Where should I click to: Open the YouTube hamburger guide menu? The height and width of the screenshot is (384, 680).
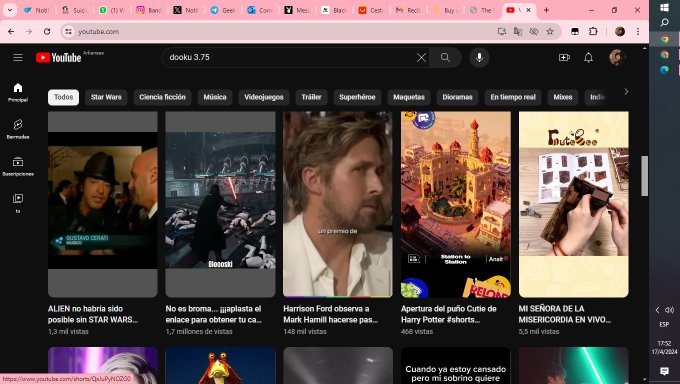18,57
